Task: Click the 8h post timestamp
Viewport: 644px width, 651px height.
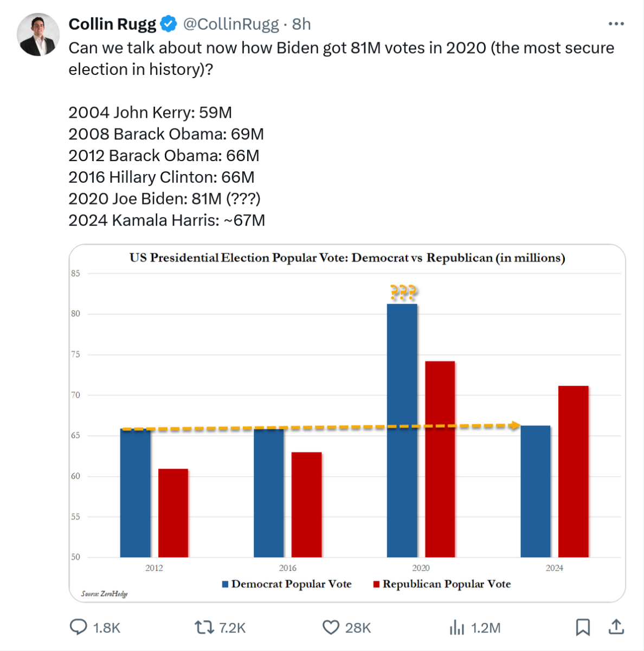Action: coord(301,24)
